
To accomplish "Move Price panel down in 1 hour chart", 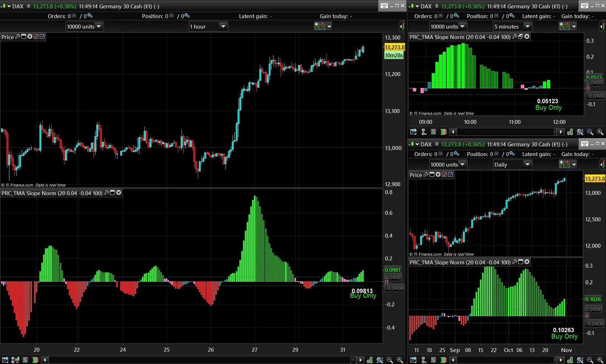I will pyautogui.click(x=36, y=37).
